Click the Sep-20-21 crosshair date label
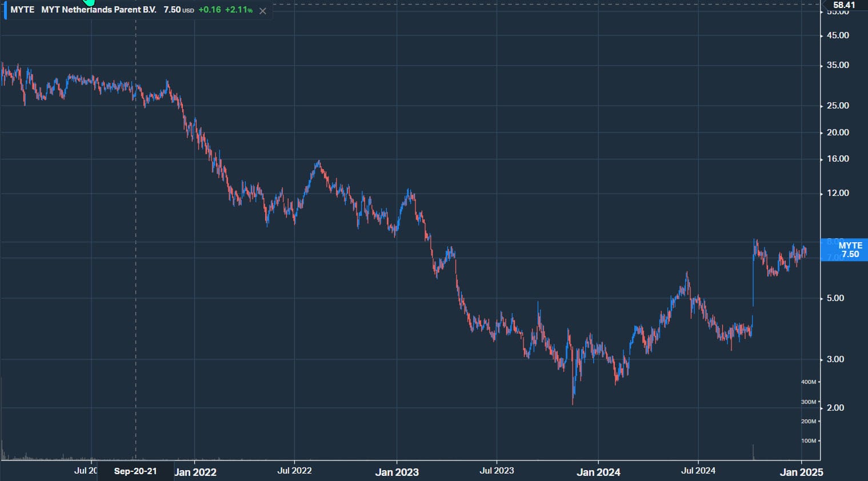 pos(135,471)
